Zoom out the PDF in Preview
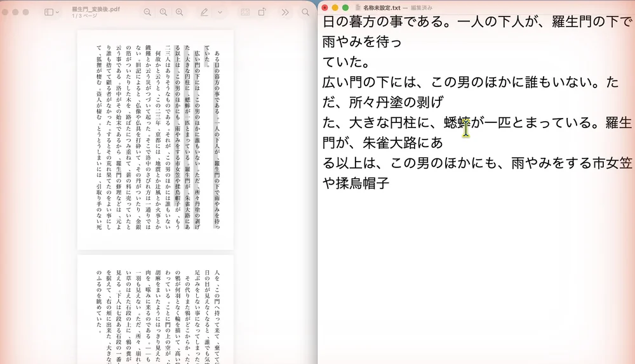 [147, 12]
